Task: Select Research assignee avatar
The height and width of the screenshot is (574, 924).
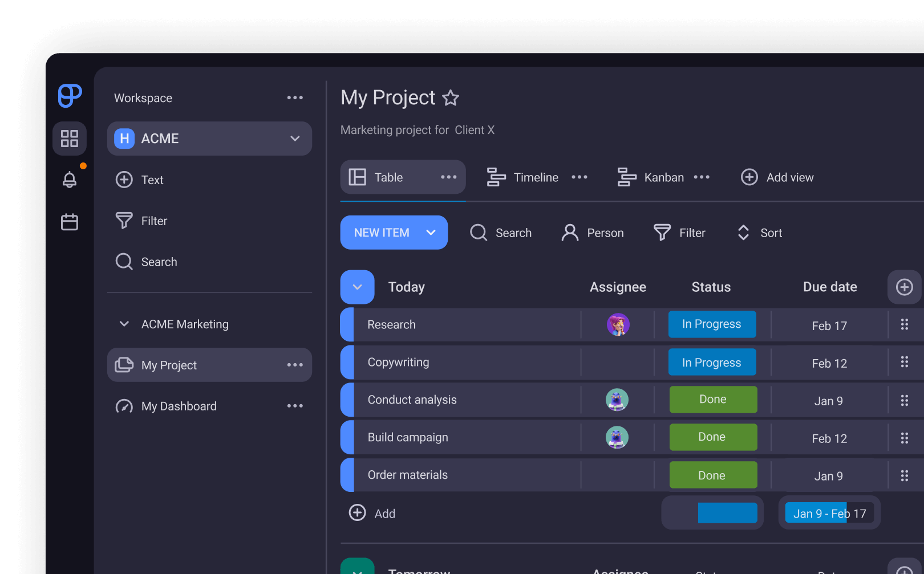Action: click(618, 325)
